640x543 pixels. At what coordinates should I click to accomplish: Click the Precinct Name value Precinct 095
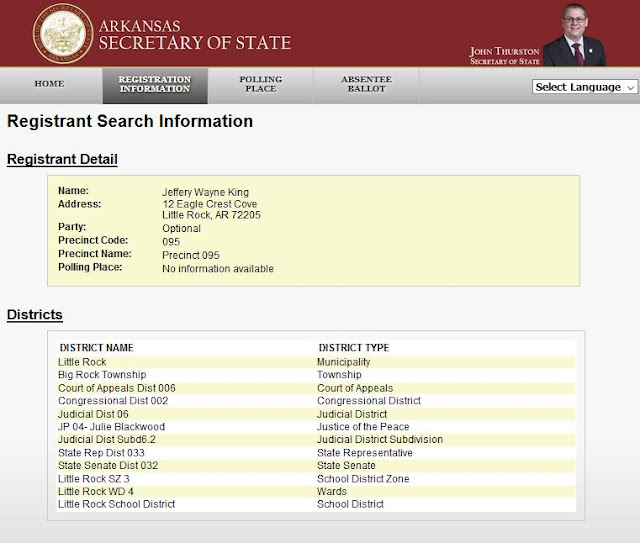pos(191,255)
